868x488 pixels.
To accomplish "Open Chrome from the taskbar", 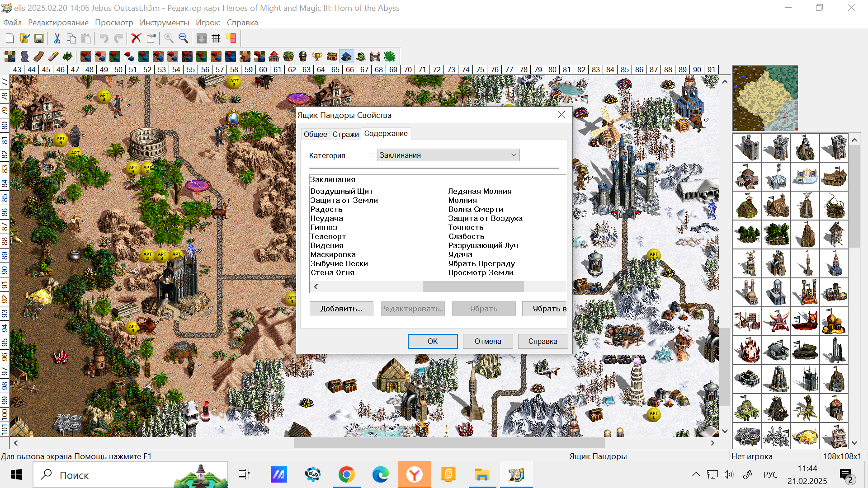I will 346,475.
